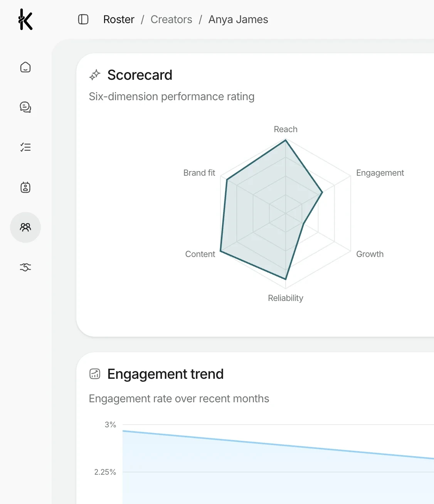Click Anya James breadcrumb

click(238, 19)
